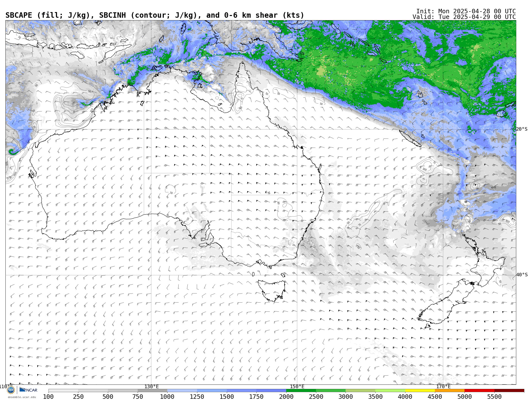
Task: Pick the light blue 1250–1500 colorbar swatch
Action: (212, 391)
